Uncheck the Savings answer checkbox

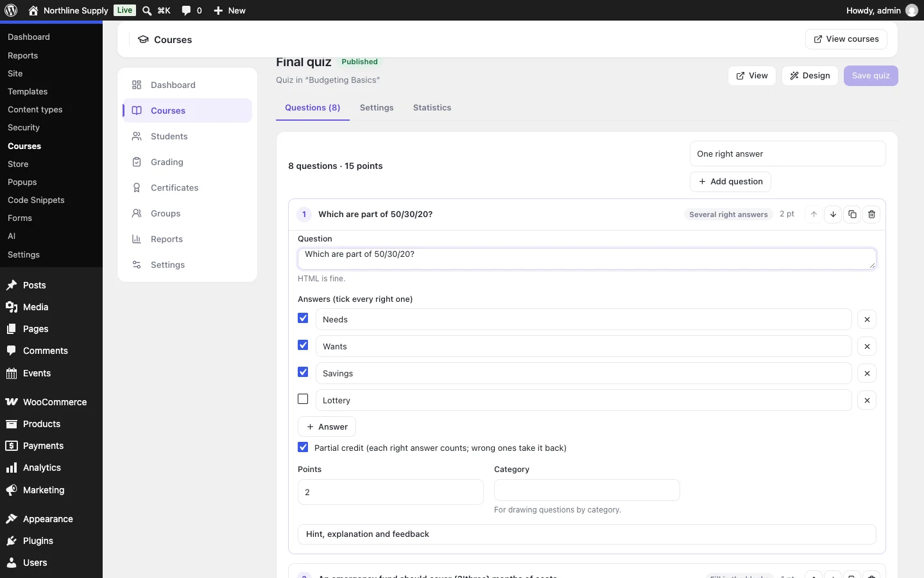pyautogui.click(x=303, y=372)
